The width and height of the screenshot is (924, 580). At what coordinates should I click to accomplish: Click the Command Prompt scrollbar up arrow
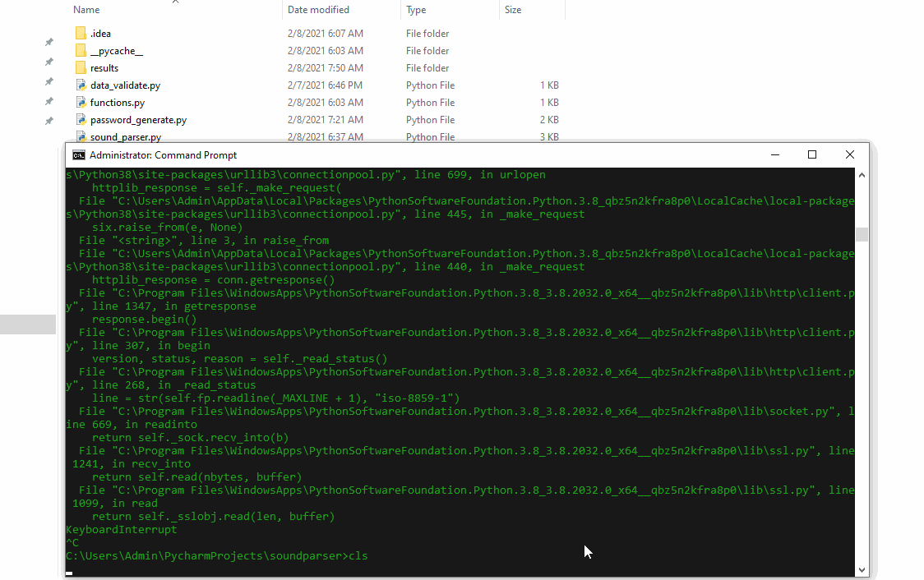(862, 175)
